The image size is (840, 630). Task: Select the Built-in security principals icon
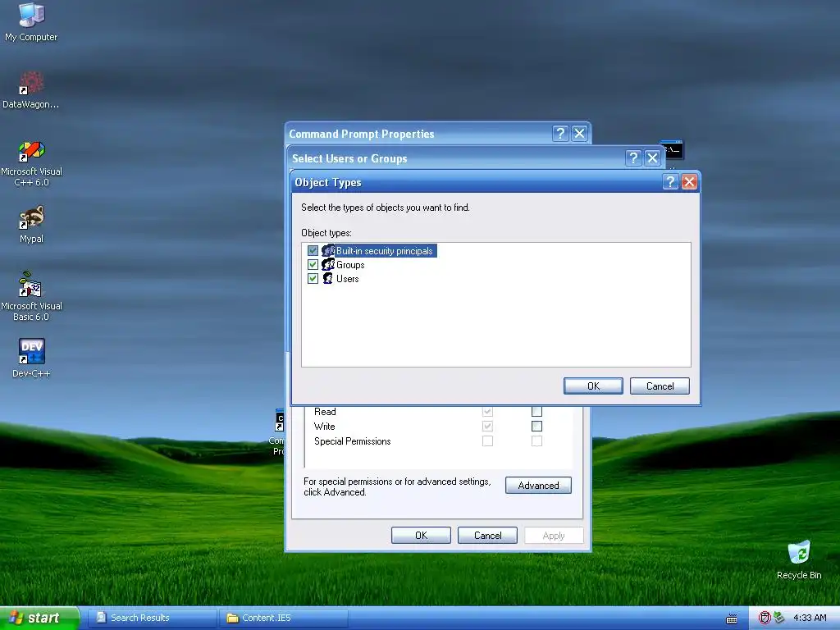tap(328, 251)
